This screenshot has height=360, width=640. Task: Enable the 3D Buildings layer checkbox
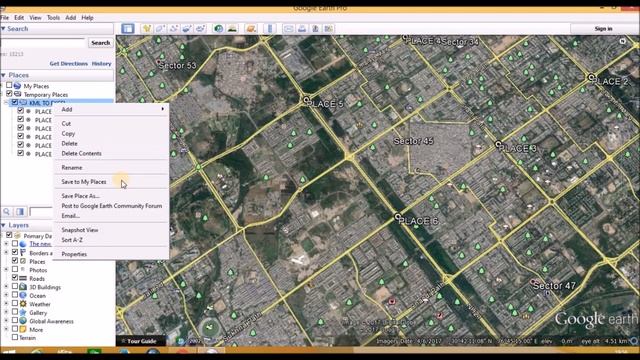(15, 287)
